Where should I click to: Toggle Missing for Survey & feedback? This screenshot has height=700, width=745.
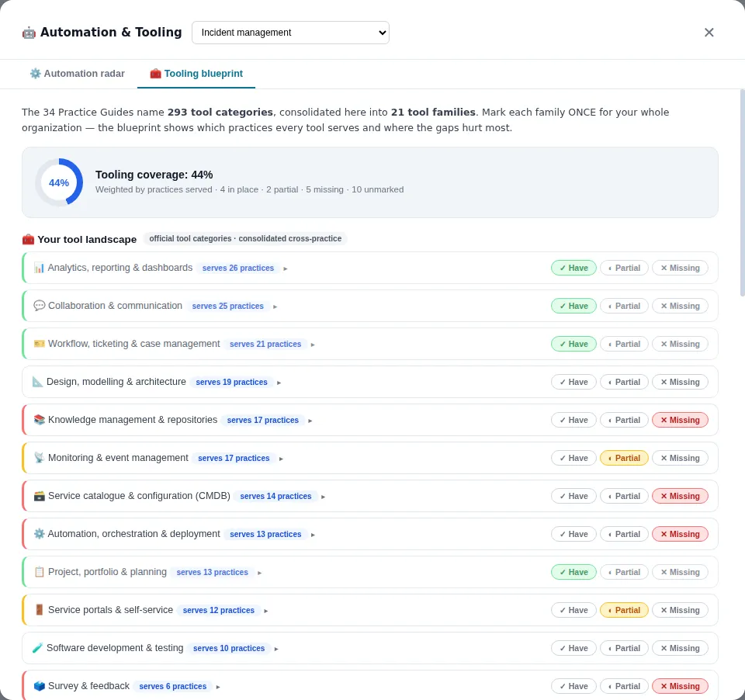tap(680, 686)
